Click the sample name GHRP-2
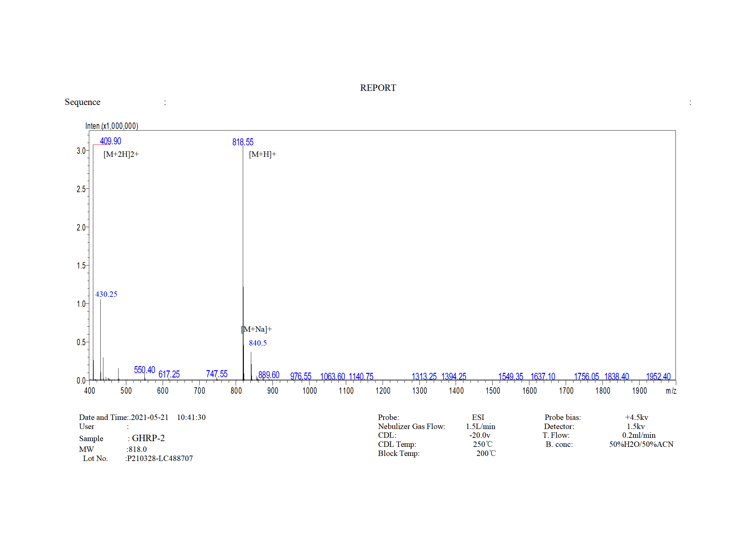 point(148,438)
